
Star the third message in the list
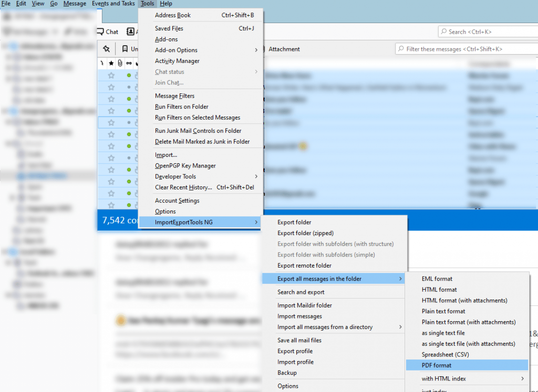111,99
